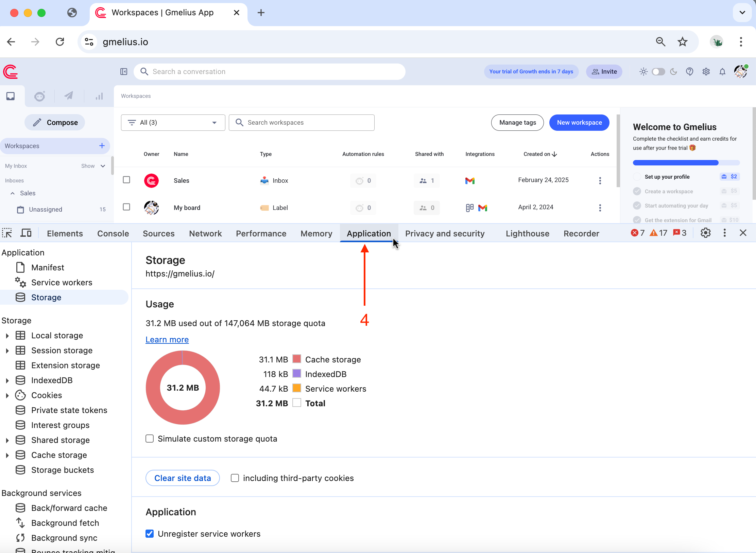Check the Sales workspace row checkbox

(126, 180)
